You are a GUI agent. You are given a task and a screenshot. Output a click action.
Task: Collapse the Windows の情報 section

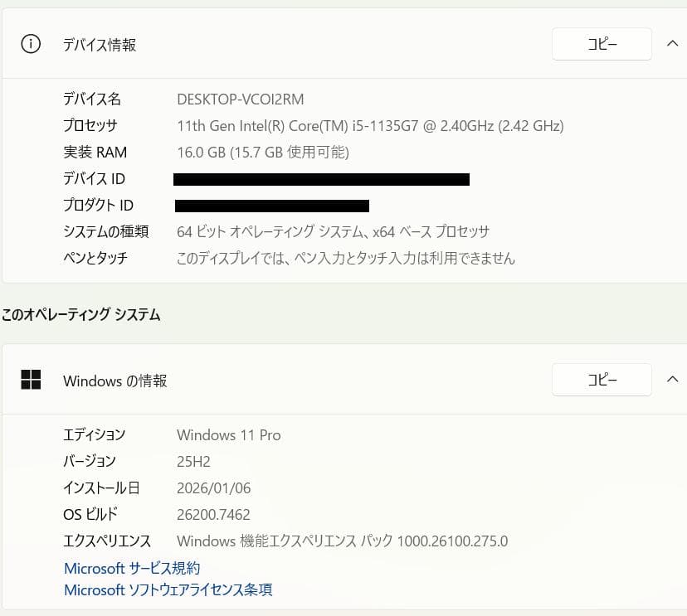pyautogui.click(x=673, y=379)
